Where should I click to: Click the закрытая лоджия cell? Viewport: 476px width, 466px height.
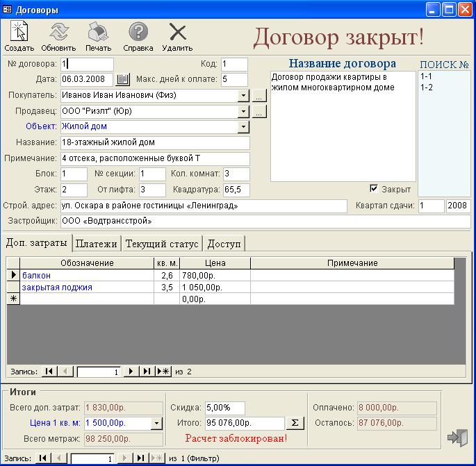coord(87,287)
